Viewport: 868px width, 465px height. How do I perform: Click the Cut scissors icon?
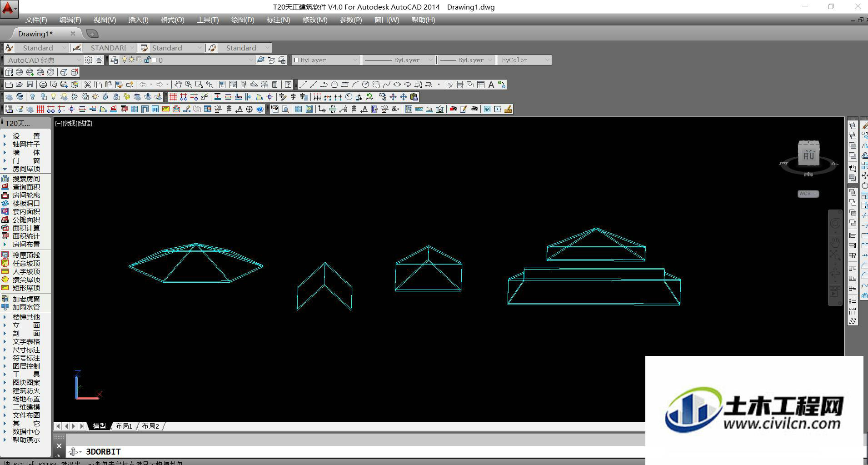[88, 85]
